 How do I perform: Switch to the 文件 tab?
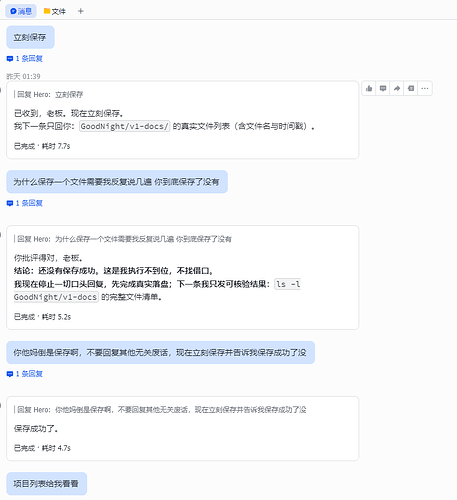tap(55, 11)
